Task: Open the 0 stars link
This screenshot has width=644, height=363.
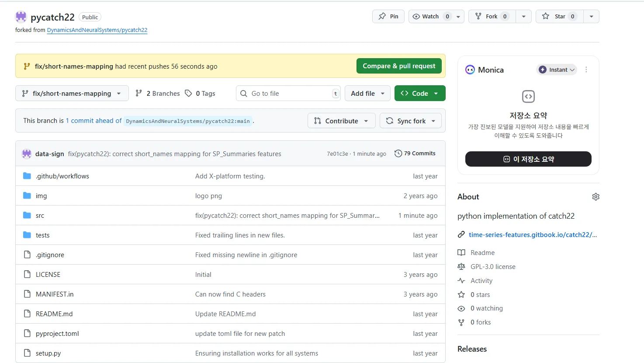Action: 480,295
